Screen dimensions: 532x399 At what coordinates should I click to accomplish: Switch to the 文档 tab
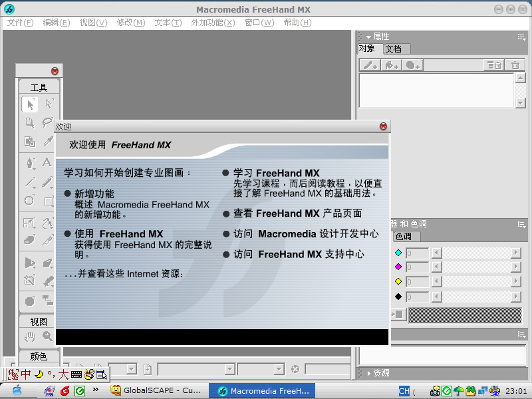click(396, 49)
